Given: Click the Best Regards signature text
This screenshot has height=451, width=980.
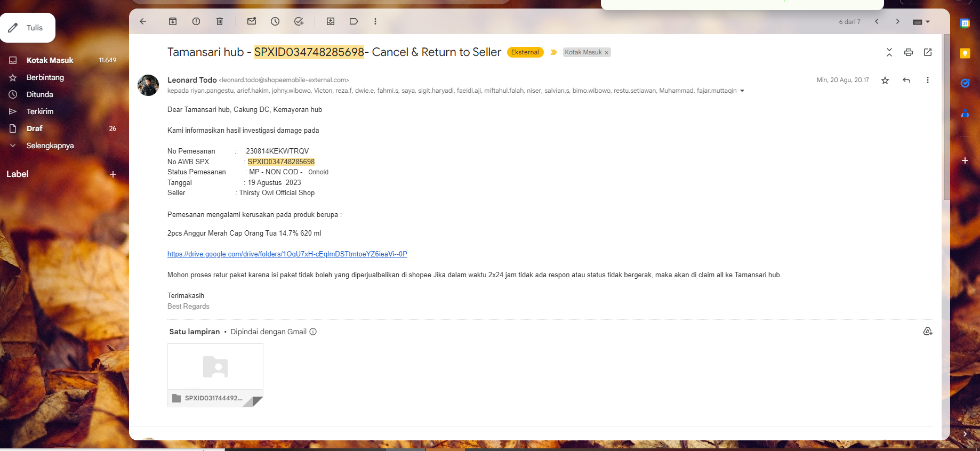Looking at the screenshot, I should (x=188, y=307).
